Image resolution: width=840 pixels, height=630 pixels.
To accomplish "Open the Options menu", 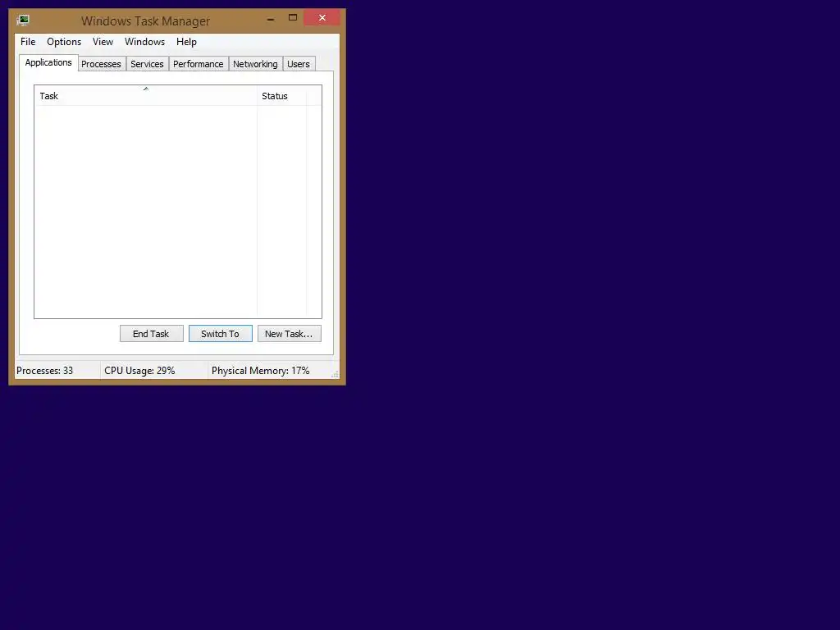I will pos(64,42).
